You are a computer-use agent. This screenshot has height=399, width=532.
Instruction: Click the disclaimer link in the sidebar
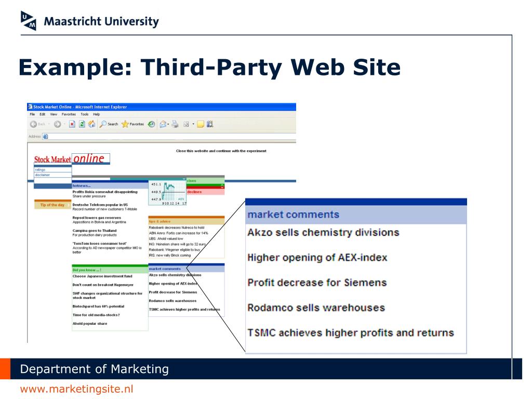pos(43,175)
